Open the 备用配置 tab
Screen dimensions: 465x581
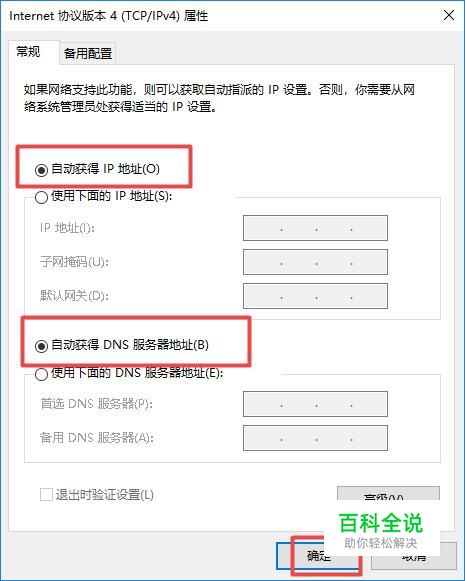point(88,53)
